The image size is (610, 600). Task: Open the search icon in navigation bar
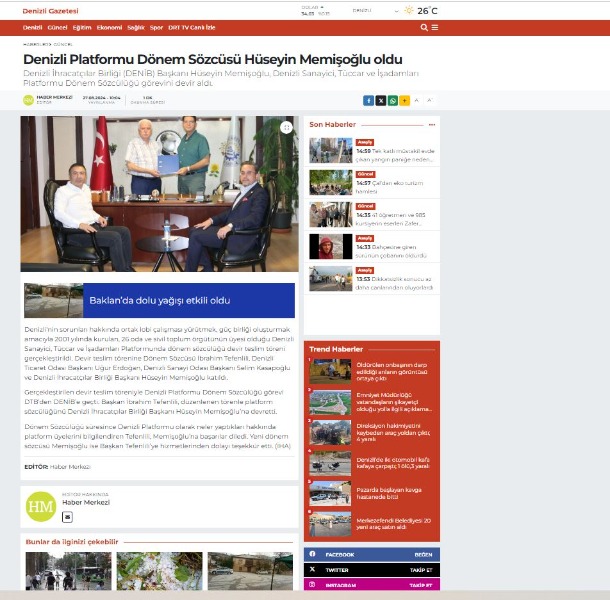[423, 28]
